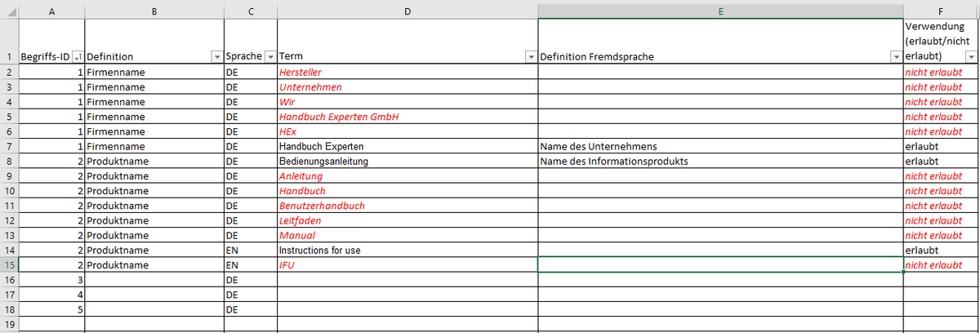Viewport: 980px width, 333px height.
Task: Open the Definition column filter dropdown
Action: (x=216, y=57)
